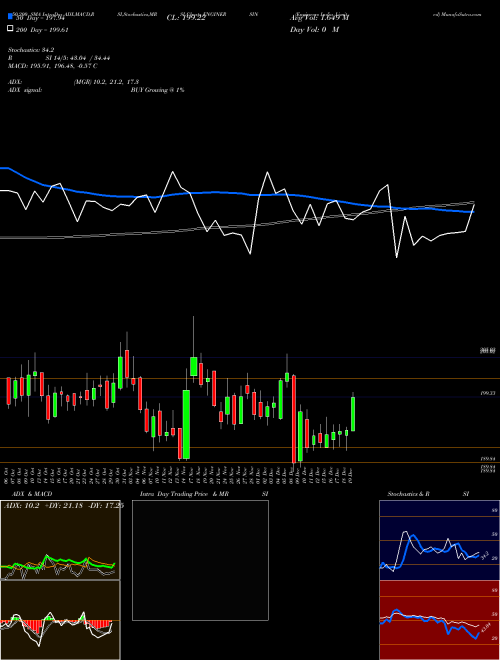
Task: Select the '200 Day - 199.61' legend text
Action: (x=42, y=30)
